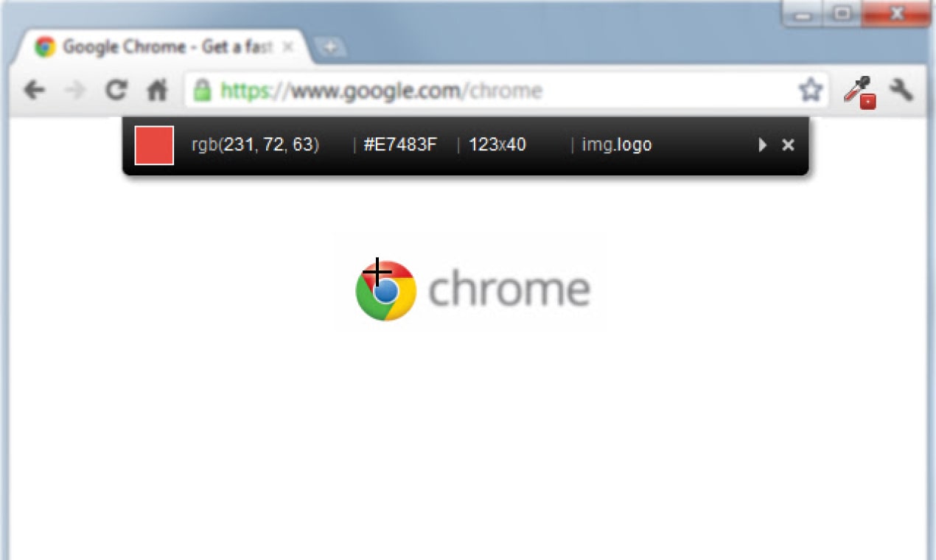Bookmark page with the star icon

[x=810, y=91]
